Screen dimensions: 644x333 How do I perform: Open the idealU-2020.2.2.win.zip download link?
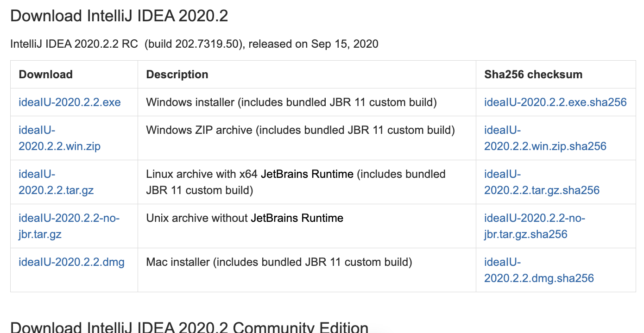click(59, 138)
